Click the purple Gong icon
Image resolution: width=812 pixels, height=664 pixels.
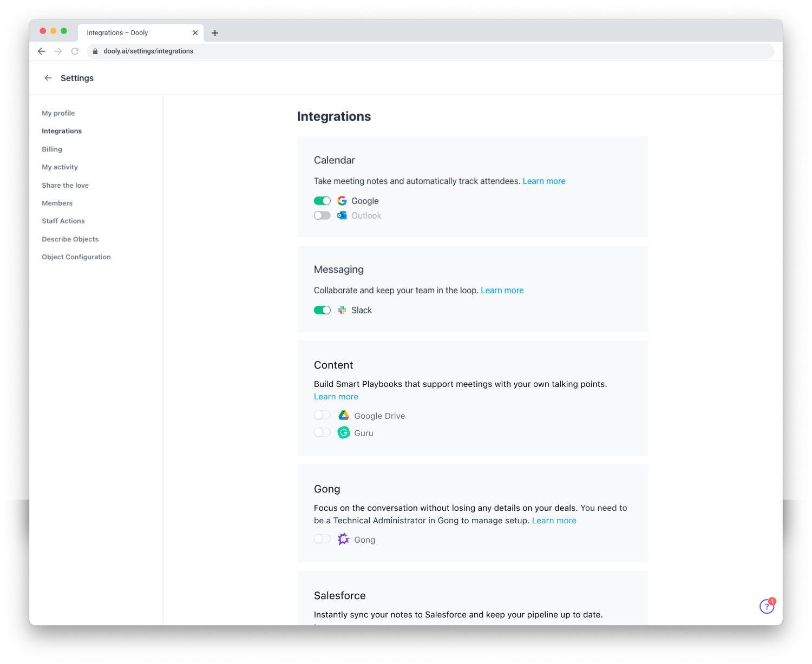point(344,540)
